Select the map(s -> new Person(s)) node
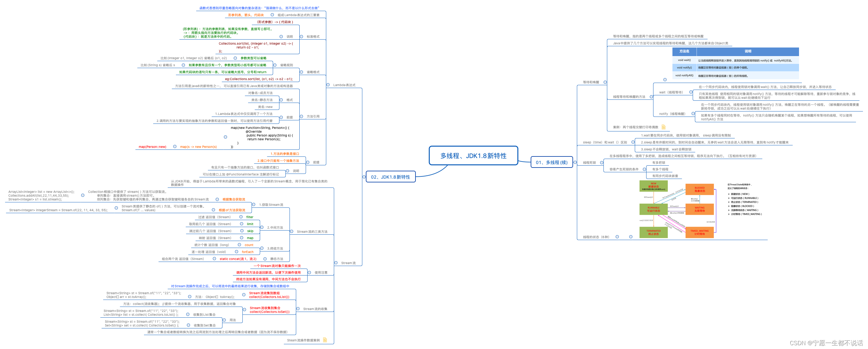The height and width of the screenshot is (349, 868). 198,147
